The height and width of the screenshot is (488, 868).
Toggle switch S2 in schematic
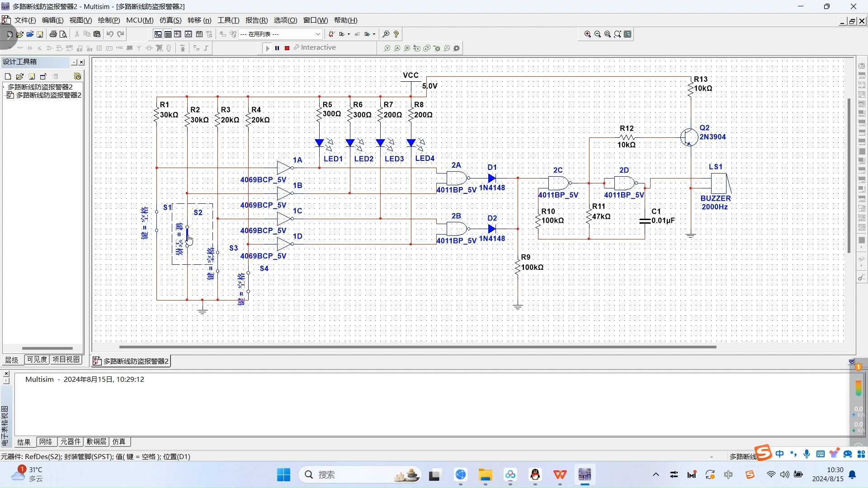188,236
